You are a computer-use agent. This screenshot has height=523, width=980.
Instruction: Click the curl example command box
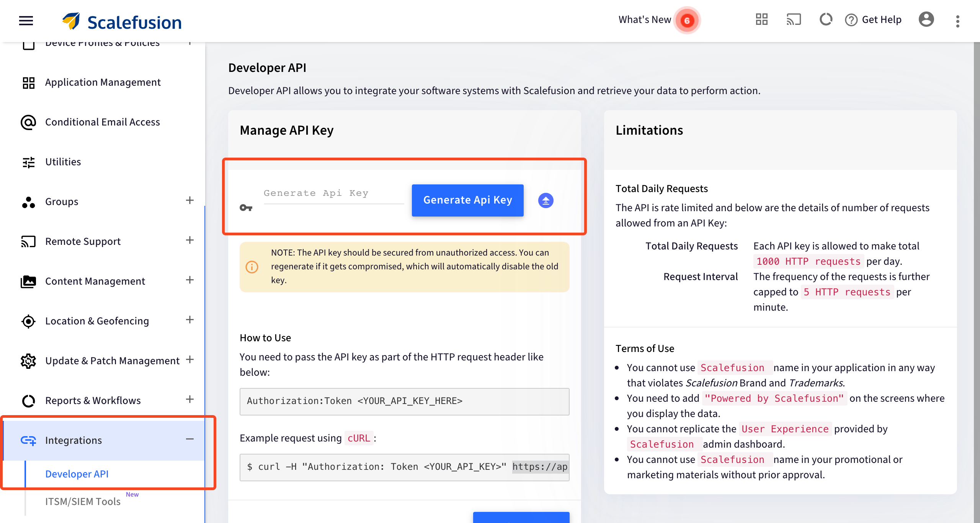click(x=404, y=467)
